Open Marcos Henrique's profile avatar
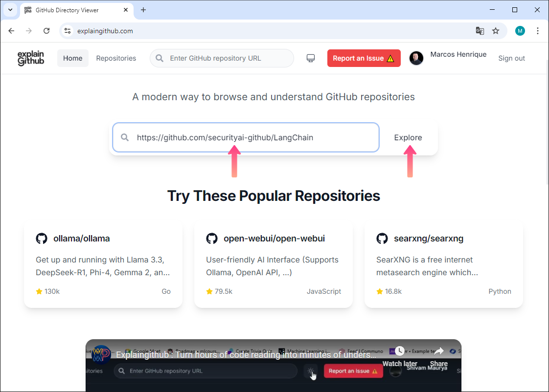Image resolution: width=549 pixels, height=392 pixels. click(x=416, y=58)
